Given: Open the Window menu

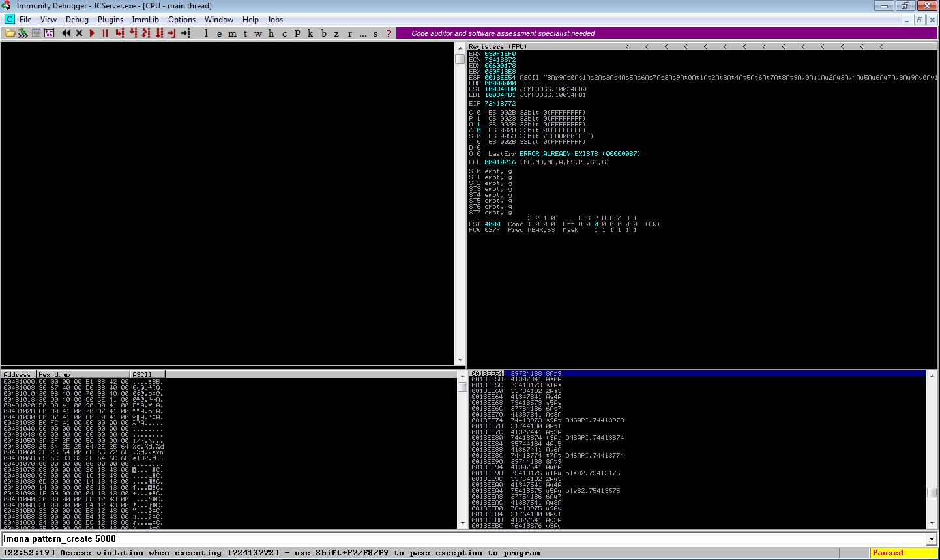Looking at the screenshot, I should (219, 20).
